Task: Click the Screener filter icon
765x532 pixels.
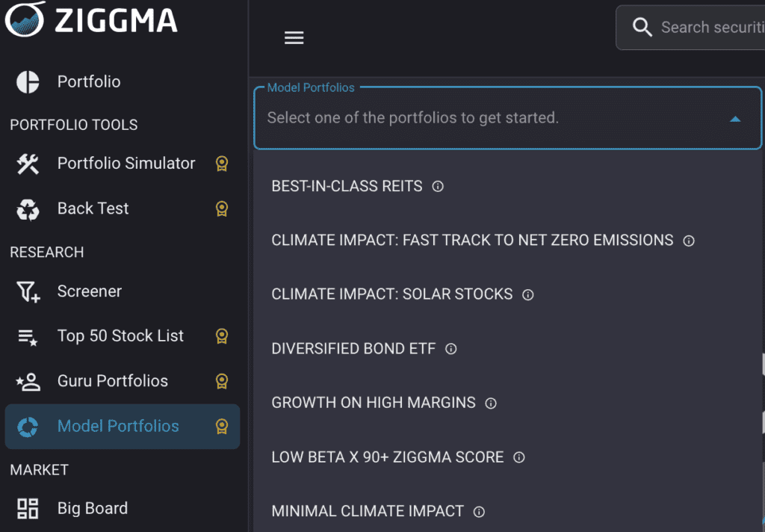Action: (28, 292)
